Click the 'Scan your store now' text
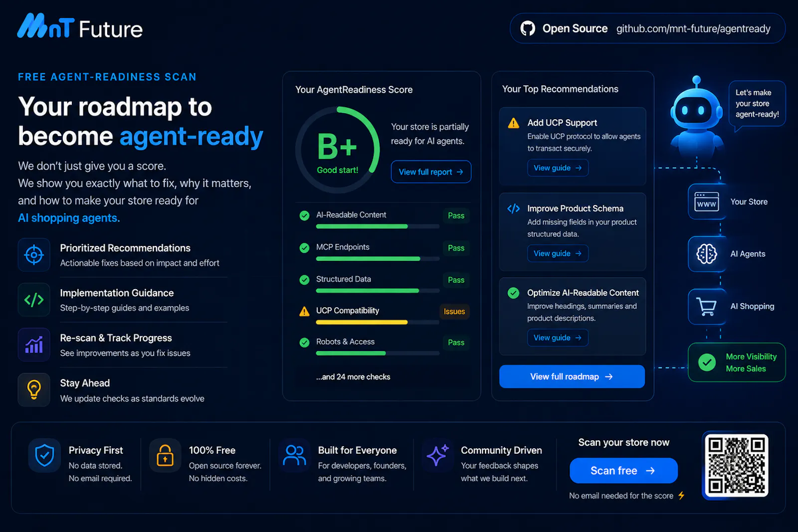Viewport: 798px width, 532px height. pyautogui.click(x=623, y=442)
